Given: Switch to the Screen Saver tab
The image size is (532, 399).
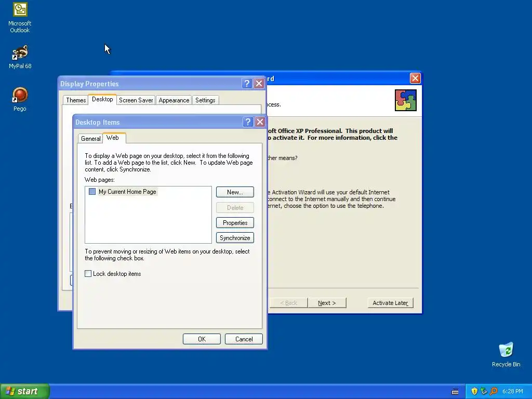Looking at the screenshot, I should point(136,100).
